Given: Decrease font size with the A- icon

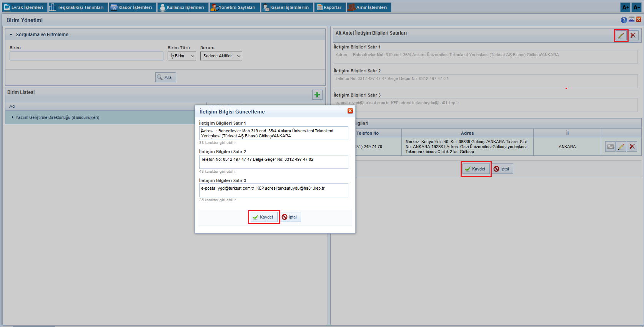Looking at the screenshot, I should [x=637, y=7].
